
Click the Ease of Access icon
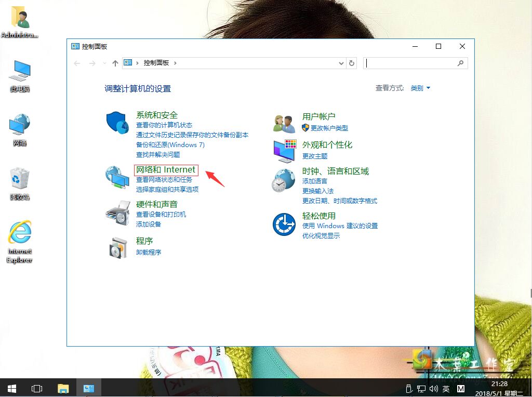pos(284,224)
